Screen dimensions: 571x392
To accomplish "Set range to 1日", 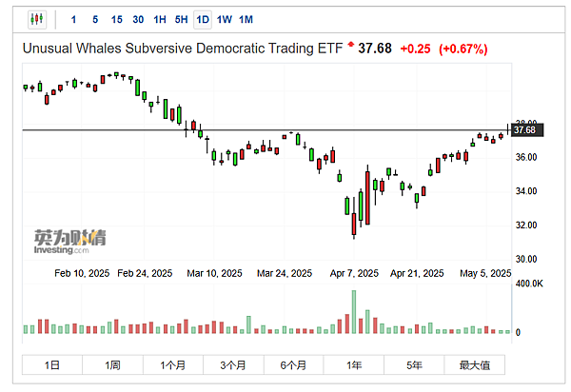I will pyautogui.click(x=52, y=364).
